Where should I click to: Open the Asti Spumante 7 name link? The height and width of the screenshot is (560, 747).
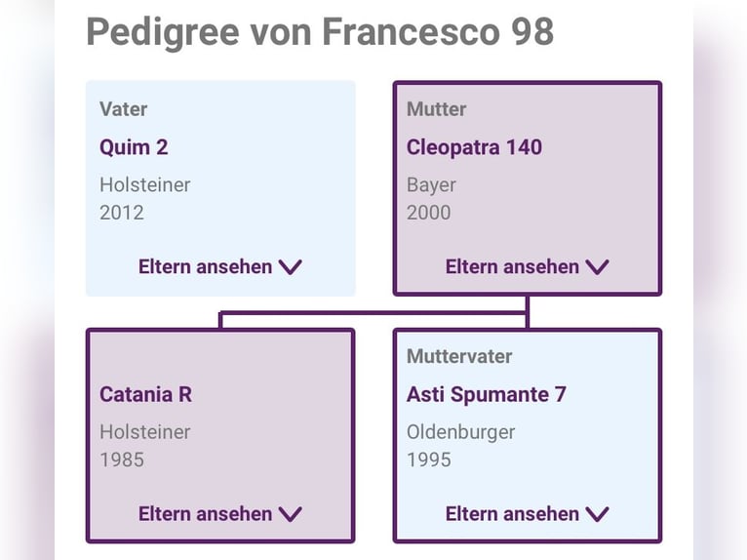pos(486,394)
